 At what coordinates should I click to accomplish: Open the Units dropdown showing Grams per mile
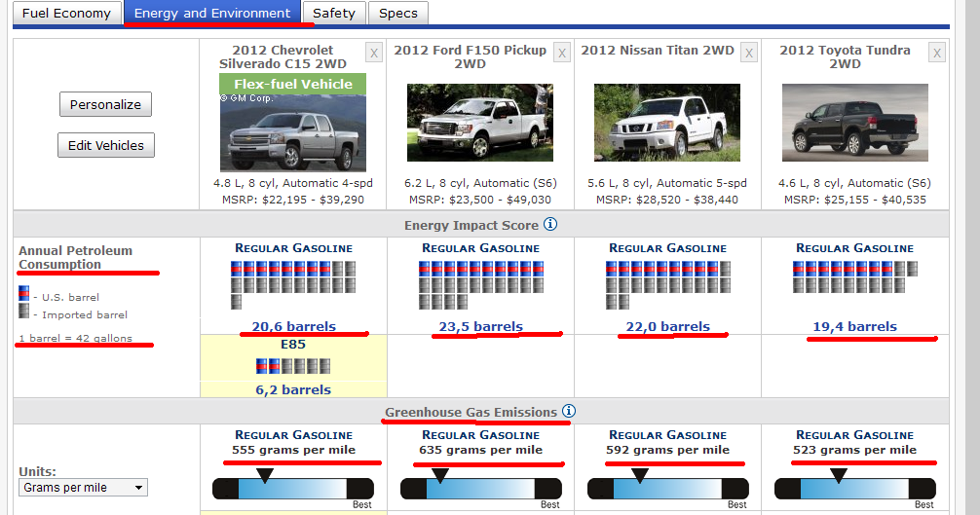[83, 487]
